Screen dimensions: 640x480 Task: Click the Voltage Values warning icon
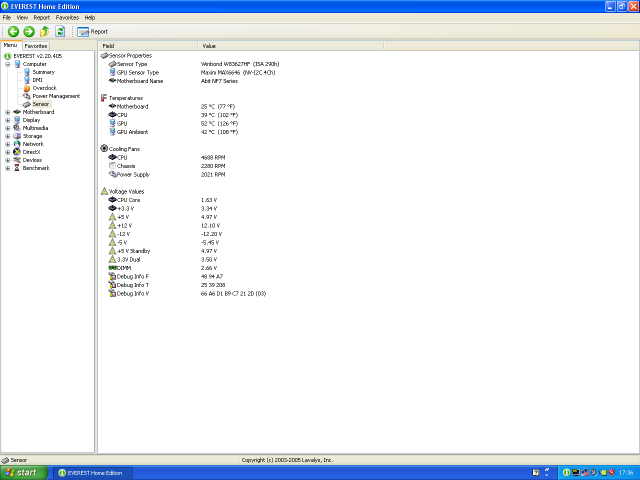[104, 191]
